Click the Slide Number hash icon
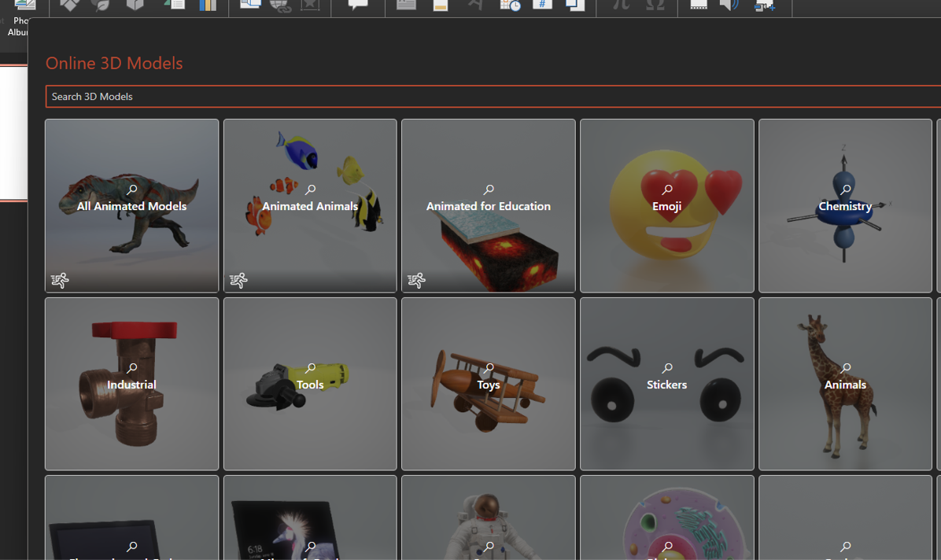The width and height of the screenshot is (941, 560). point(542,5)
